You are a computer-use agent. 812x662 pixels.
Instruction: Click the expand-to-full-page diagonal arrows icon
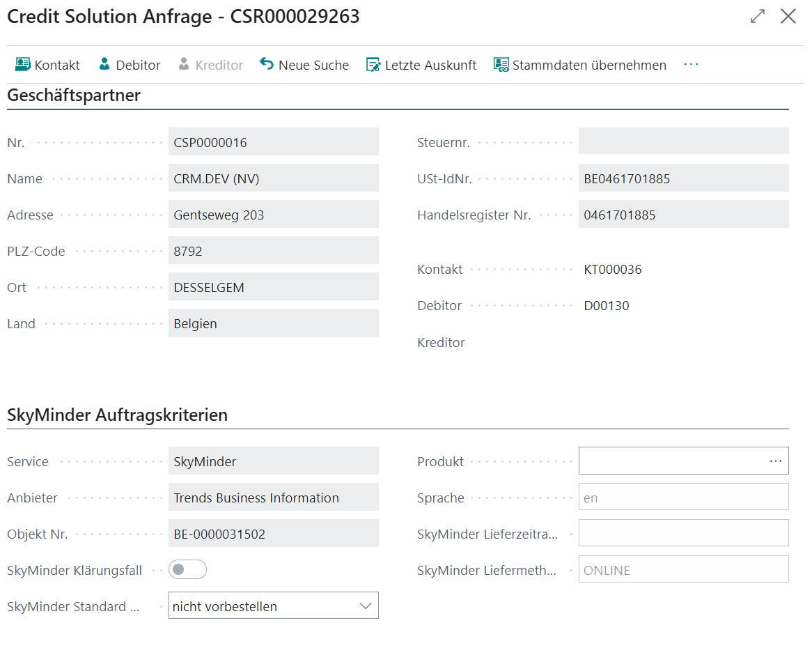coord(757,16)
